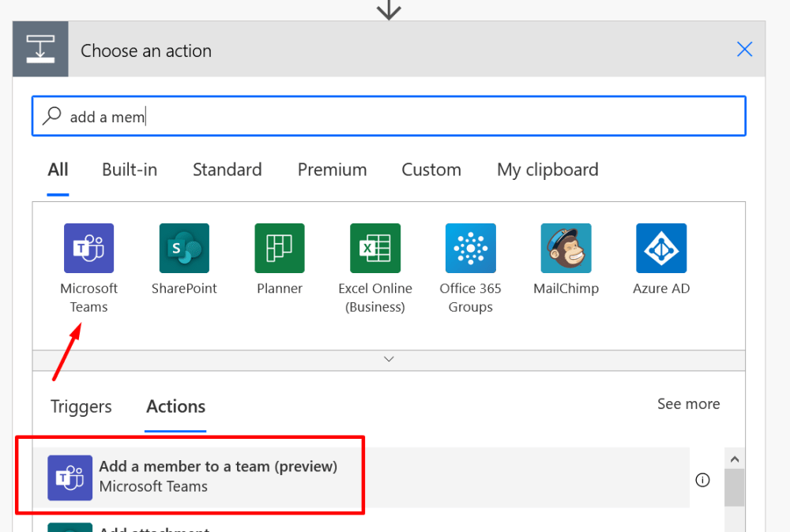Image resolution: width=790 pixels, height=532 pixels.
Task: Select the Microsoft Teams connector icon
Action: click(88, 247)
